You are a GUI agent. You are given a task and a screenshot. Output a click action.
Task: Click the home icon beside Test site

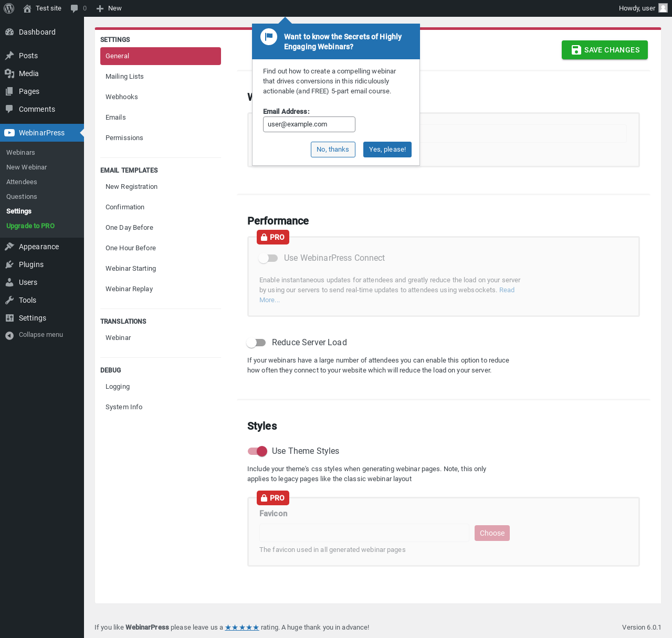(x=27, y=8)
